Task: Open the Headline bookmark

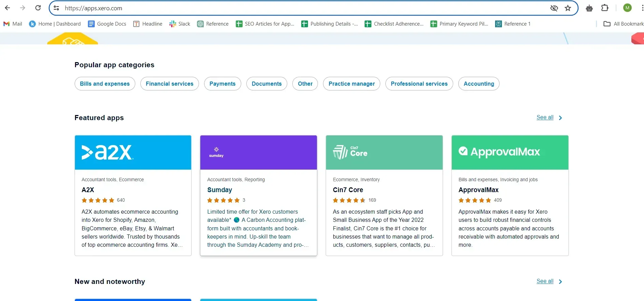Action: 148,24
